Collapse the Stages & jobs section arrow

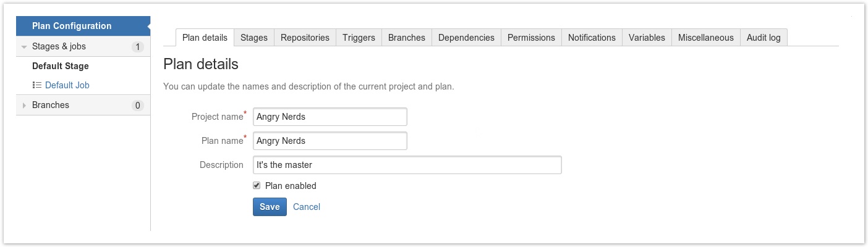(24, 47)
